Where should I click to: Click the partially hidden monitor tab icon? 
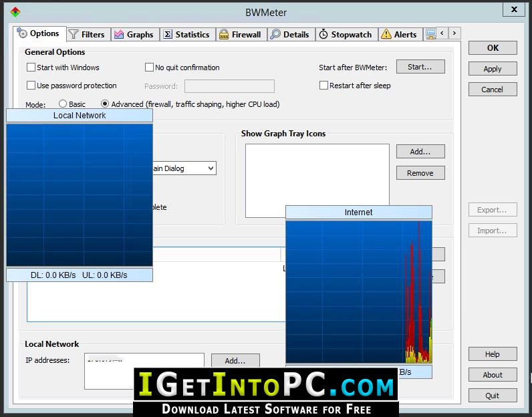(431, 34)
